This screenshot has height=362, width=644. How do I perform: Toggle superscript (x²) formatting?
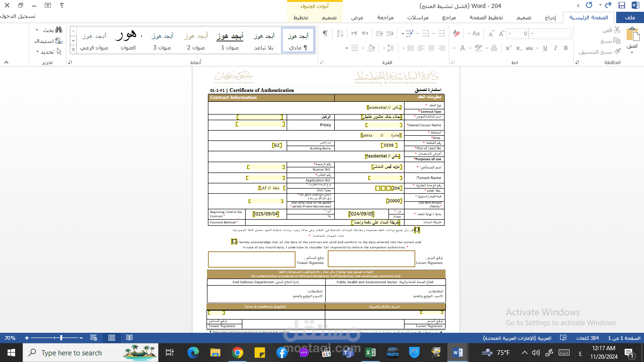(x=509, y=48)
